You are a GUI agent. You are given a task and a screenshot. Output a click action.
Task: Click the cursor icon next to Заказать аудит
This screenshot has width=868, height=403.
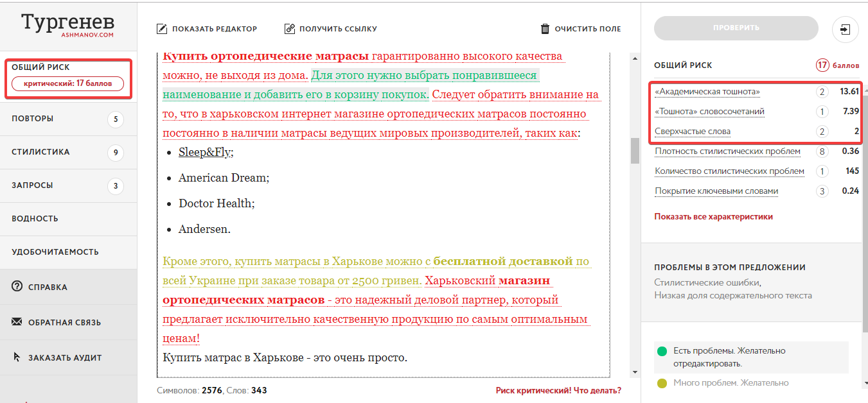[x=17, y=357]
